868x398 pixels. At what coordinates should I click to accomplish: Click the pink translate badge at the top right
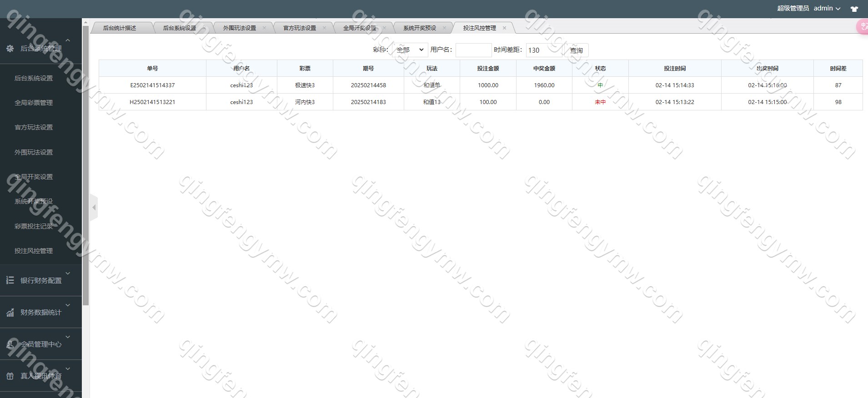862,27
